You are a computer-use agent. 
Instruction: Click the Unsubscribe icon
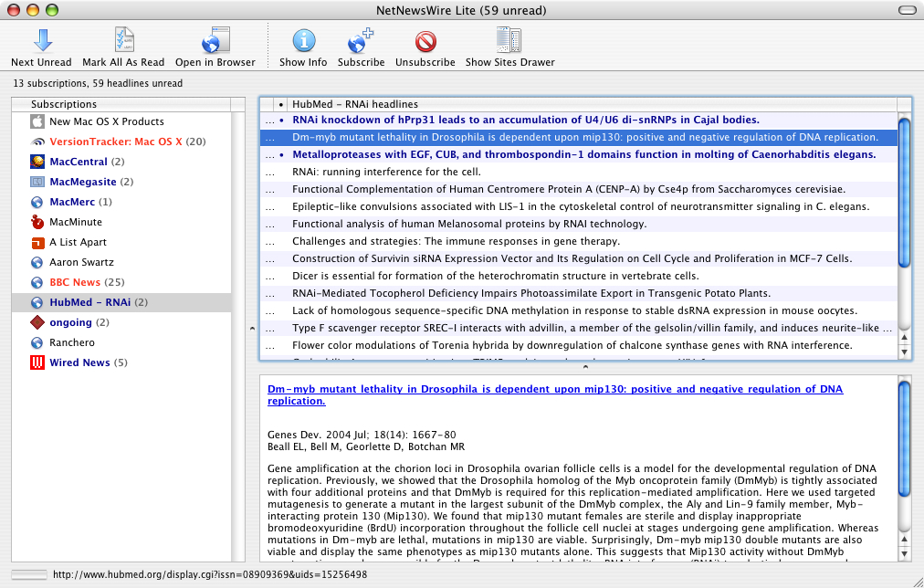click(x=425, y=41)
